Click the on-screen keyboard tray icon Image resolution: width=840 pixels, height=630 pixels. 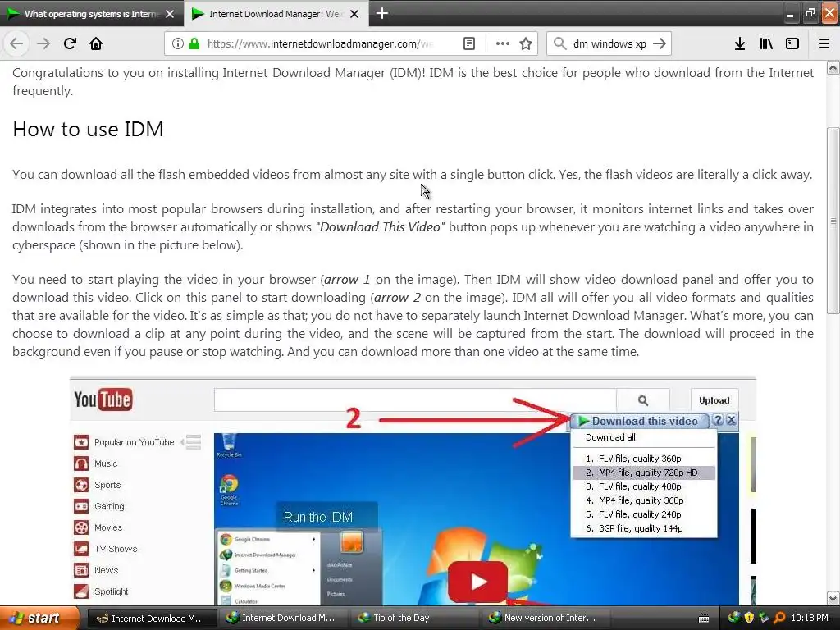pos(704,619)
